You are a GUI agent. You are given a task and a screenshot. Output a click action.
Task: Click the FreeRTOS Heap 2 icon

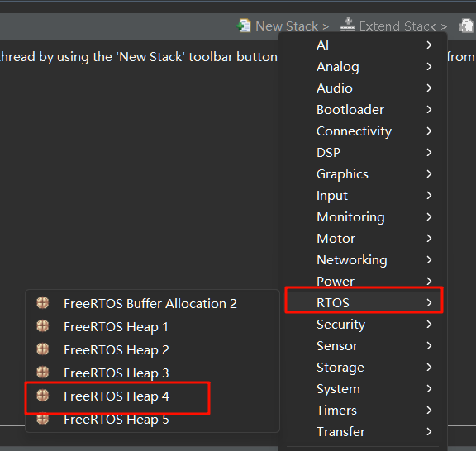(42, 349)
